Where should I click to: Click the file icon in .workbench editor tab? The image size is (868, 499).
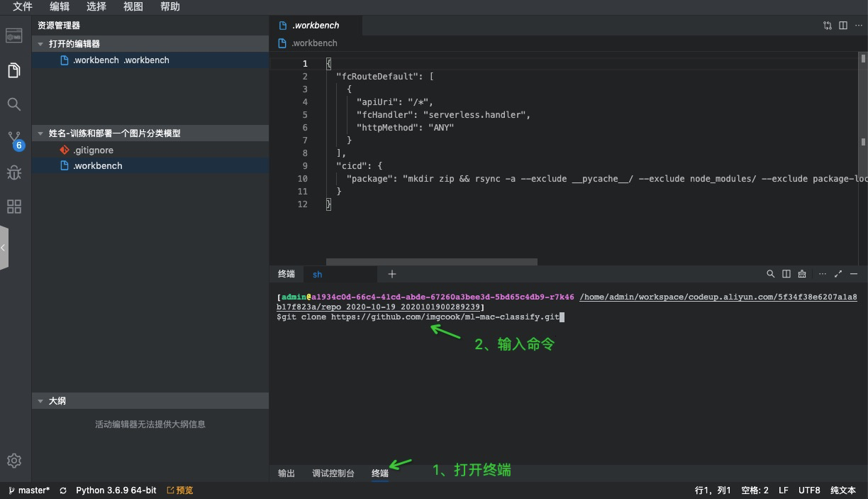point(283,26)
